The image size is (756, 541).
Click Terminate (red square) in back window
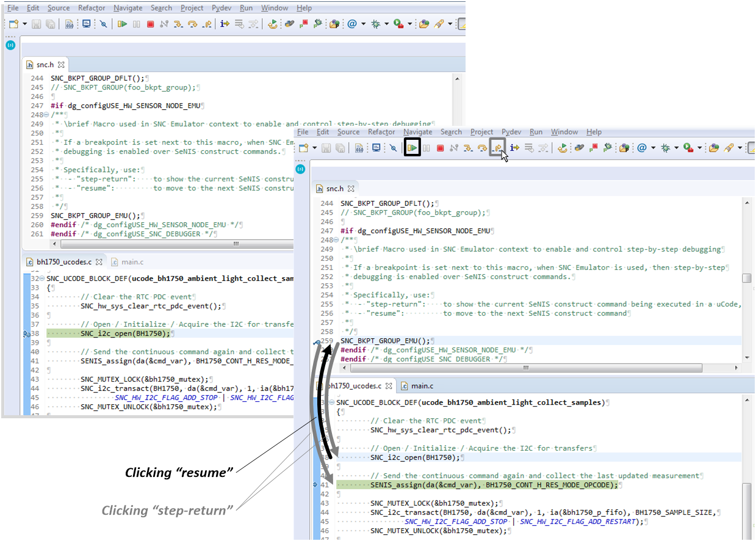[x=150, y=24]
